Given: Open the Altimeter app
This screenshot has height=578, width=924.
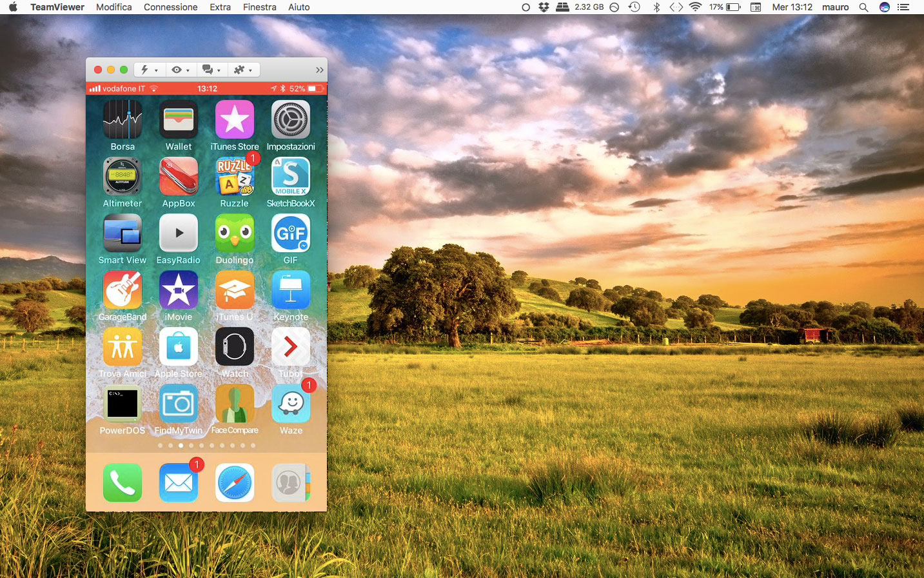Looking at the screenshot, I should [x=123, y=177].
